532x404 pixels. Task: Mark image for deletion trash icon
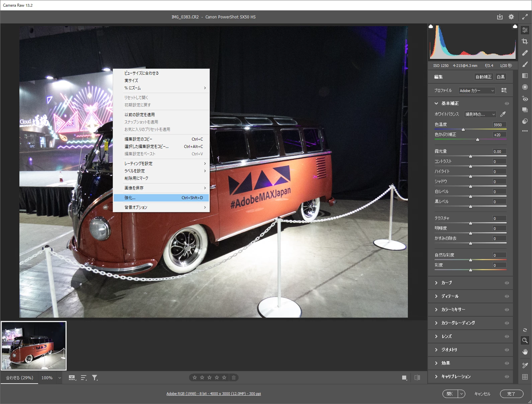pos(234,378)
